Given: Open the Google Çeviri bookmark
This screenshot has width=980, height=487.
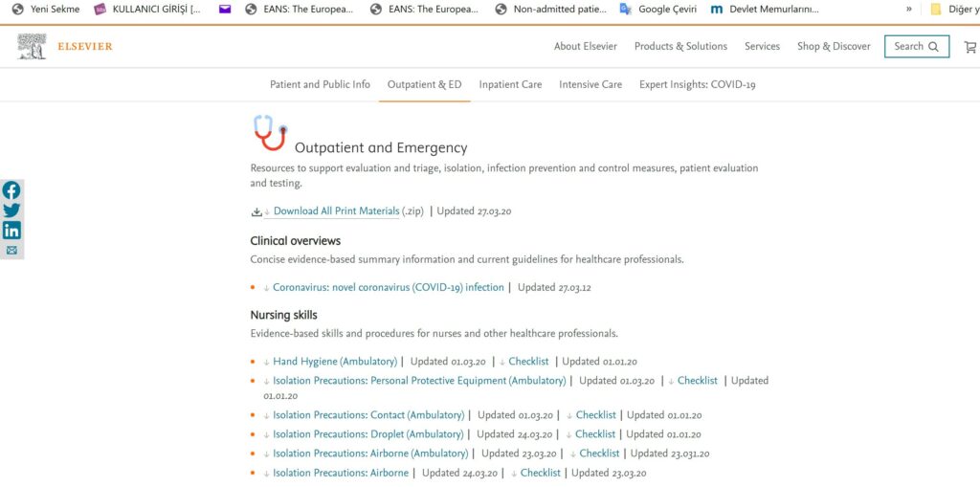Looking at the screenshot, I should coord(657,10).
